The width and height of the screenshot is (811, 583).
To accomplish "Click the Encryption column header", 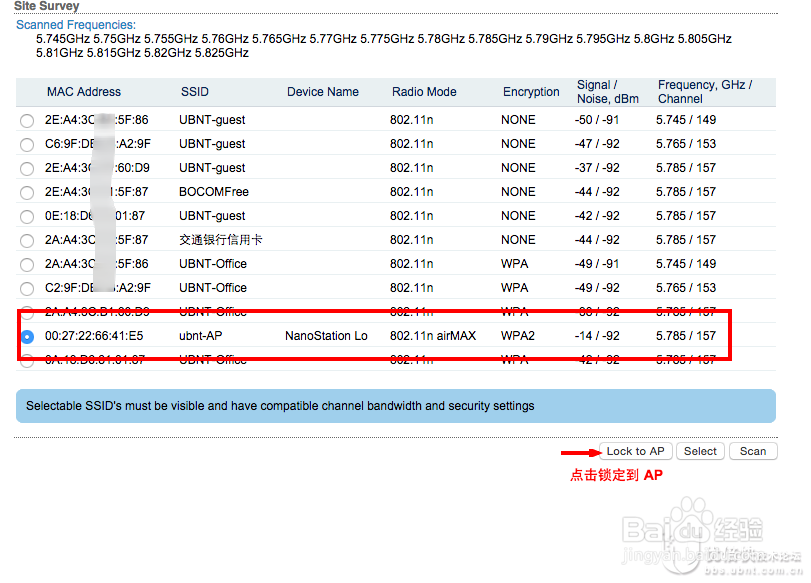I will pyautogui.click(x=531, y=92).
